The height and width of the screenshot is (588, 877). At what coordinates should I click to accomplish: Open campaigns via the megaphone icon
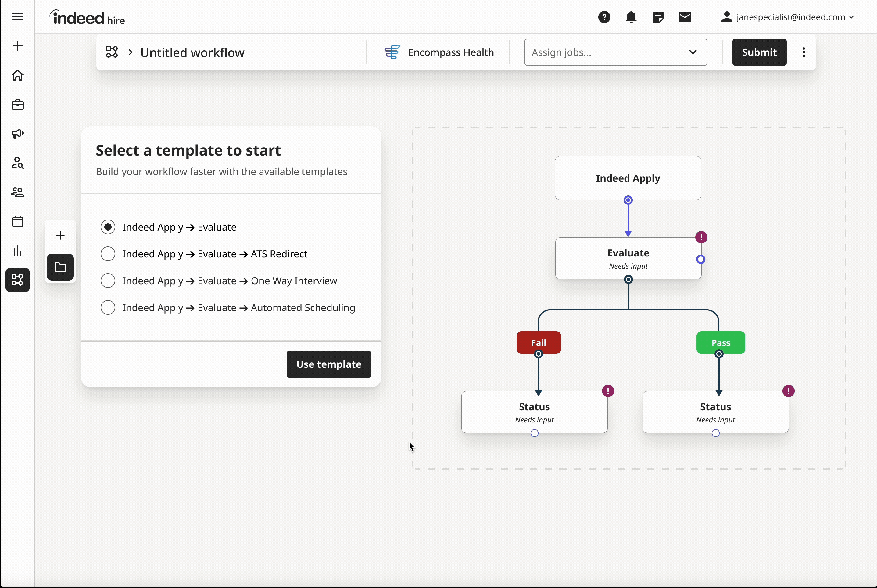pos(18,134)
